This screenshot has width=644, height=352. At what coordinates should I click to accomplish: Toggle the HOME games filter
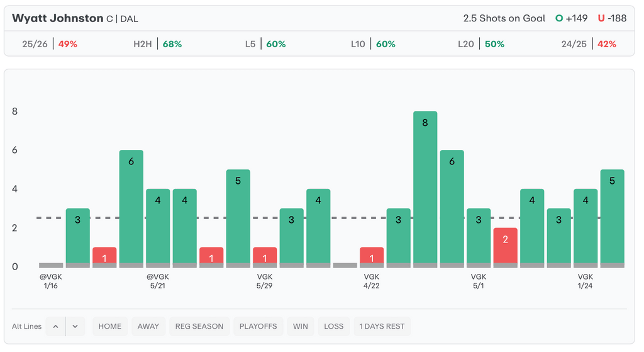coord(110,326)
